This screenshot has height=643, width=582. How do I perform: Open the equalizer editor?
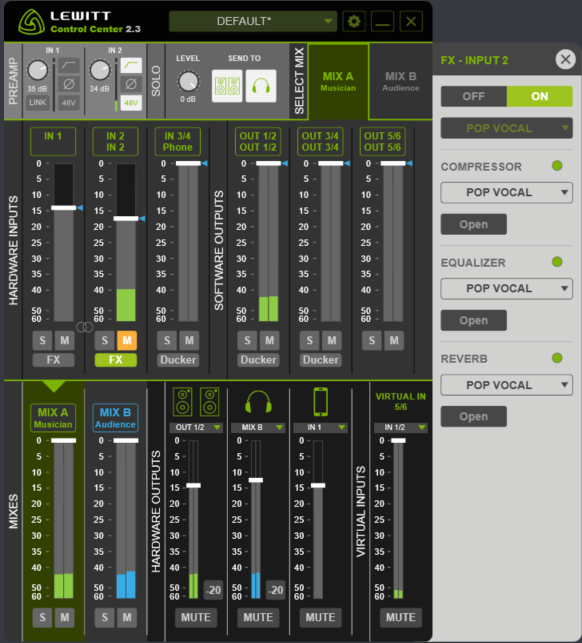click(474, 320)
